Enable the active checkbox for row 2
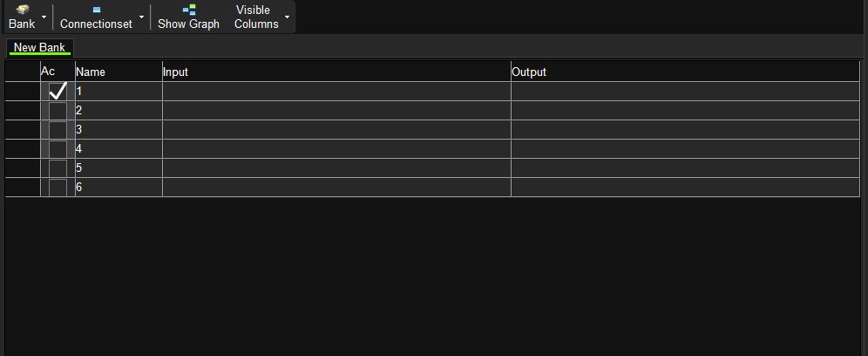This screenshot has width=868, height=356. click(x=58, y=111)
